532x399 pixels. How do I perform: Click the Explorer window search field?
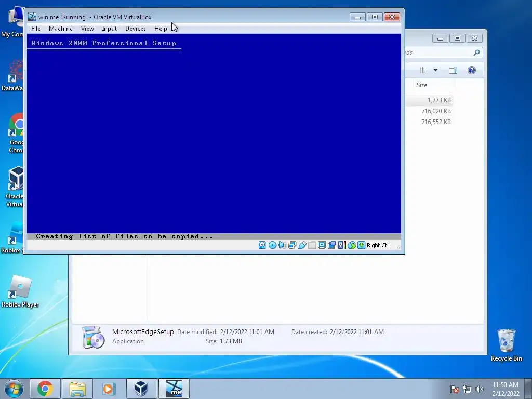[x=444, y=52]
